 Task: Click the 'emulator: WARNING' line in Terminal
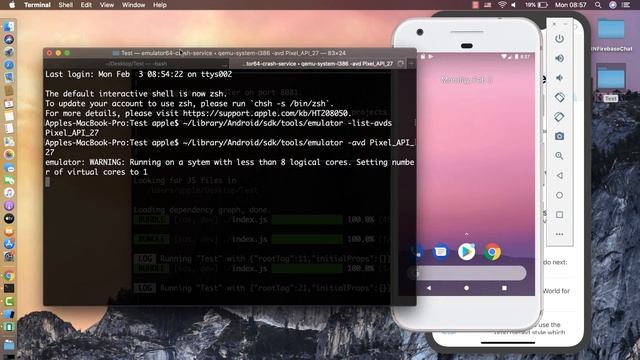click(x=229, y=167)
